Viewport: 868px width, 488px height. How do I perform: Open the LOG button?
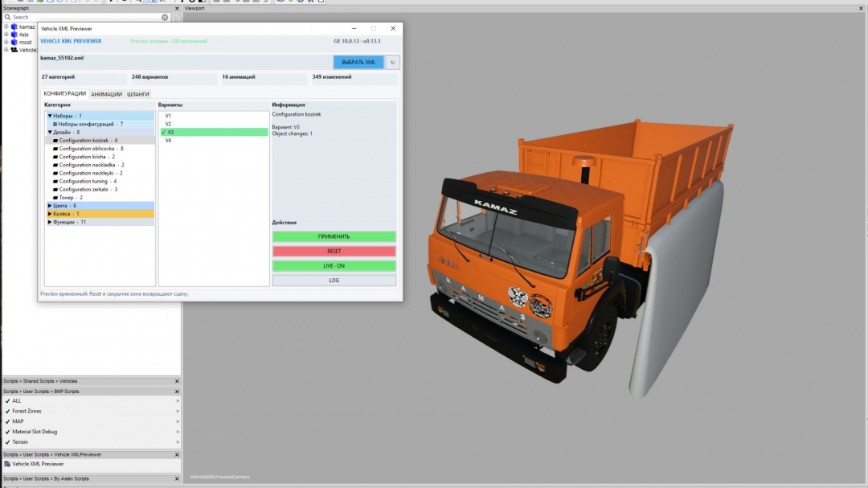(334, 281)
